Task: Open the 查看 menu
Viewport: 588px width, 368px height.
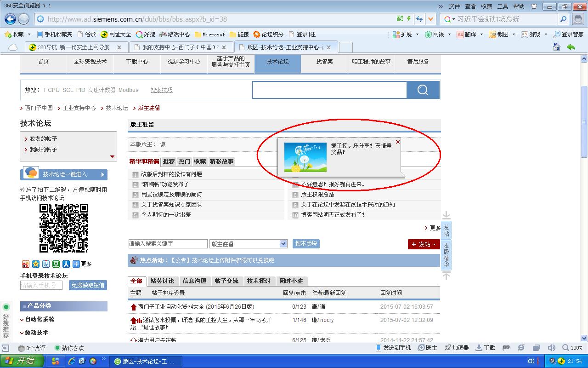Action: coord(470,6)
